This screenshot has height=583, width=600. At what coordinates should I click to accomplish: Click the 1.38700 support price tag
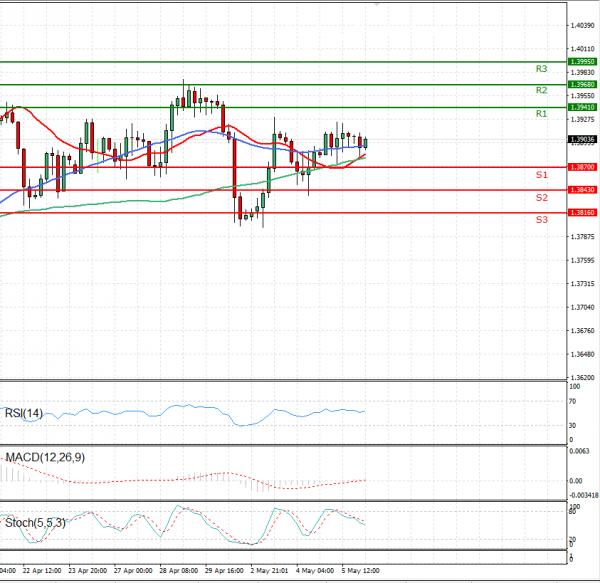[x=582, y=167]
